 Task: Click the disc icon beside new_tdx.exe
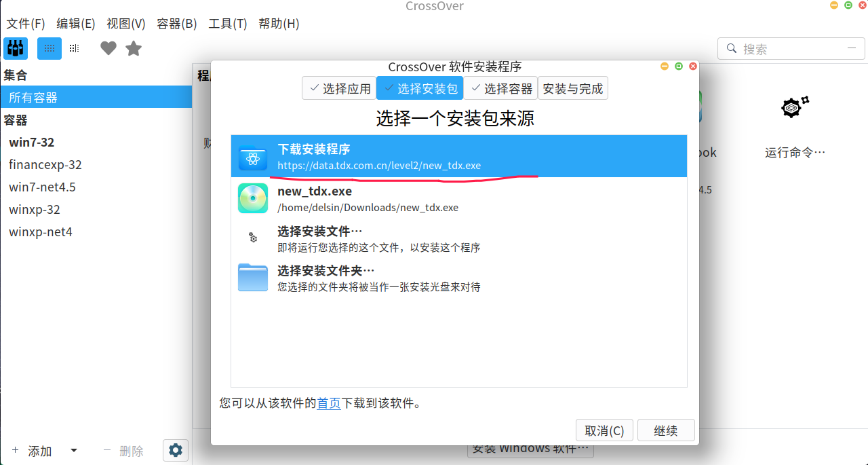tap(252, 198)
